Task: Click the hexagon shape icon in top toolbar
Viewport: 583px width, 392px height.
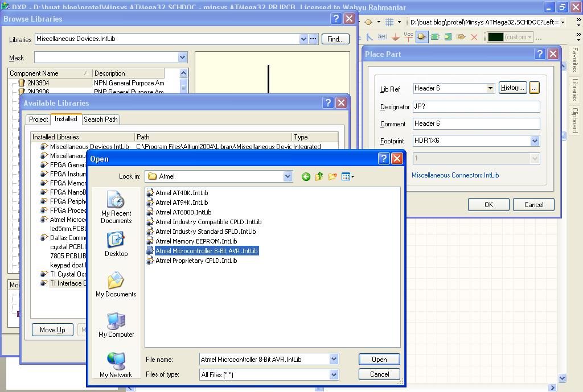Action: pyautogui.click(x=368, y=22)
